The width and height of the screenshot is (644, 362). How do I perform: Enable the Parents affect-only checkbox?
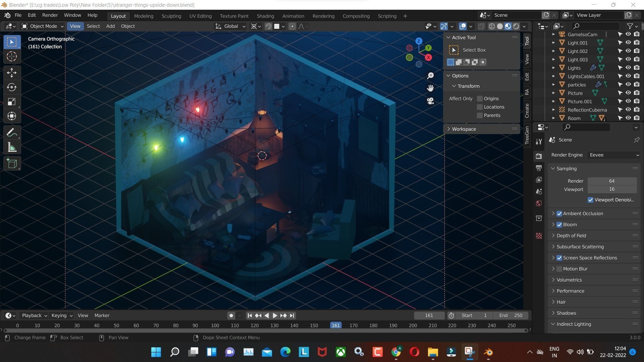pyautogui.click(x=480, y=115)
